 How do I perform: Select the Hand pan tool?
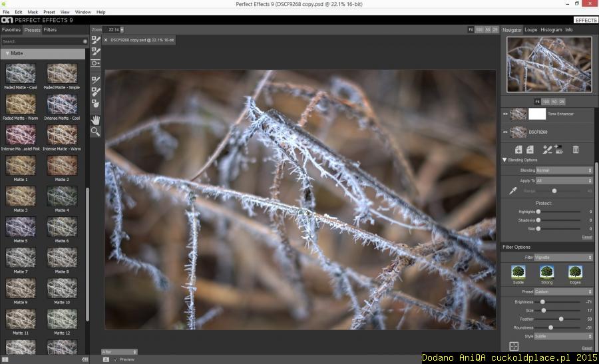96,120
